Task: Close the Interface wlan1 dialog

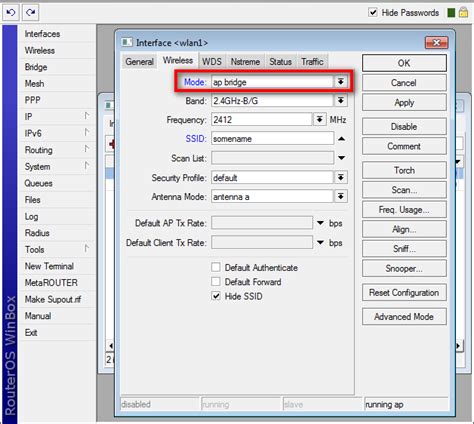Action: pyautogui.click(x=436, y=42)
